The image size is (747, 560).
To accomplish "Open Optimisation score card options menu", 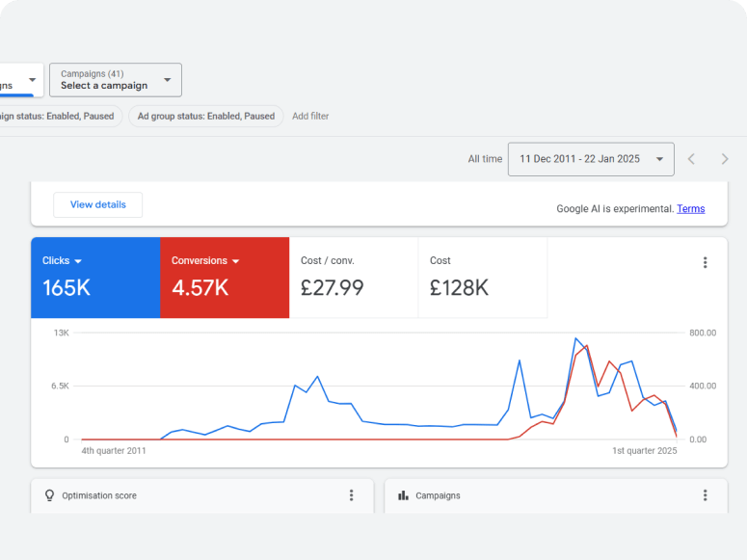I will [351, 495].
